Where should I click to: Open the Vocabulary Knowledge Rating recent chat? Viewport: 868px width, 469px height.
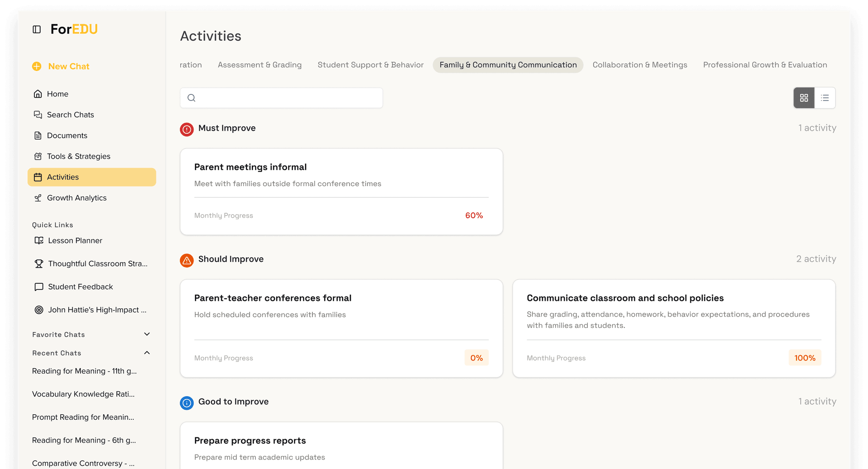[x=83, y=394]
